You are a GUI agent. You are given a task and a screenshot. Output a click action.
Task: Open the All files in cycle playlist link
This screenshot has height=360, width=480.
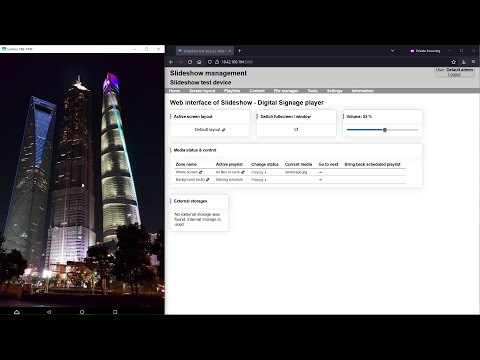point(230,172)
